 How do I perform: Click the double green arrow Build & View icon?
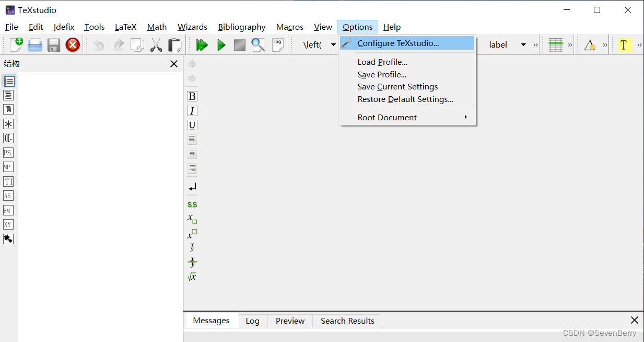tap(202, 45)
